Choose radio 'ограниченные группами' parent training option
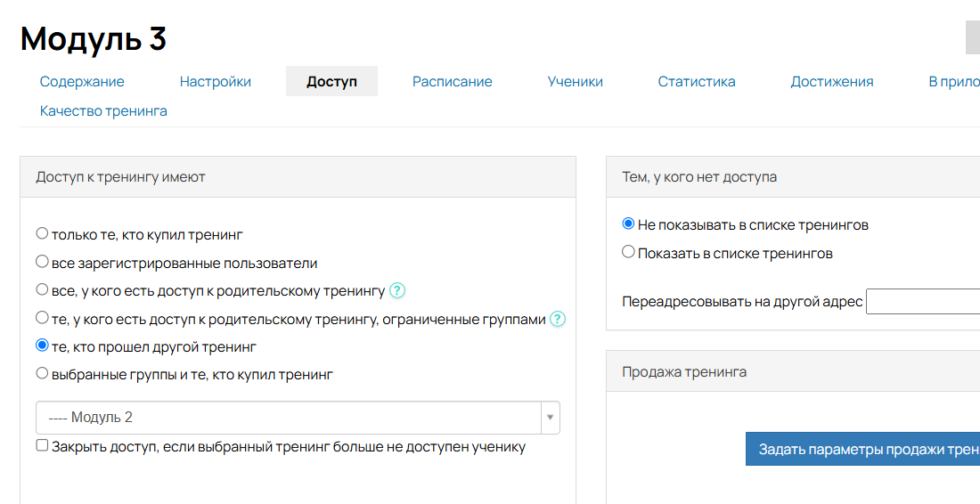This screenshot has height=504, width=980. (42, 318)
